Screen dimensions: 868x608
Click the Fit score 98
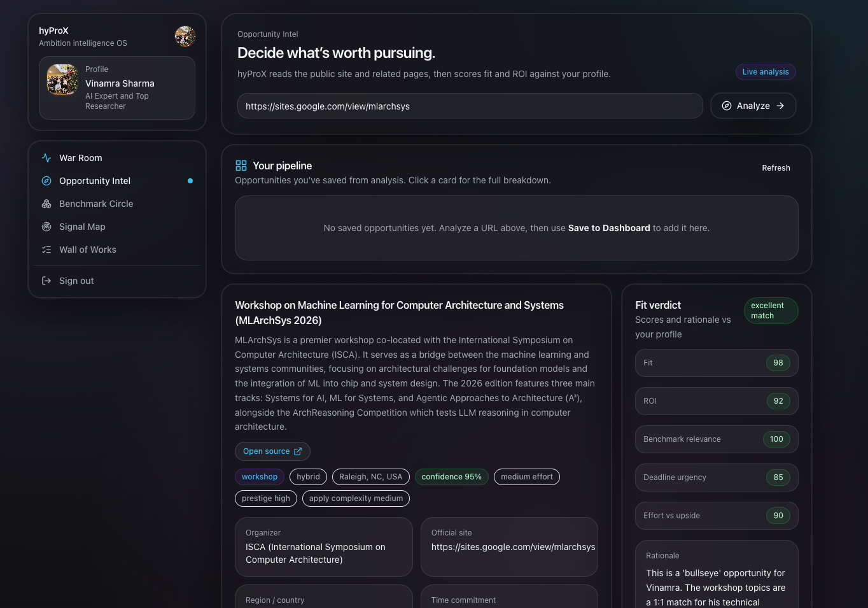coord(778,363)
